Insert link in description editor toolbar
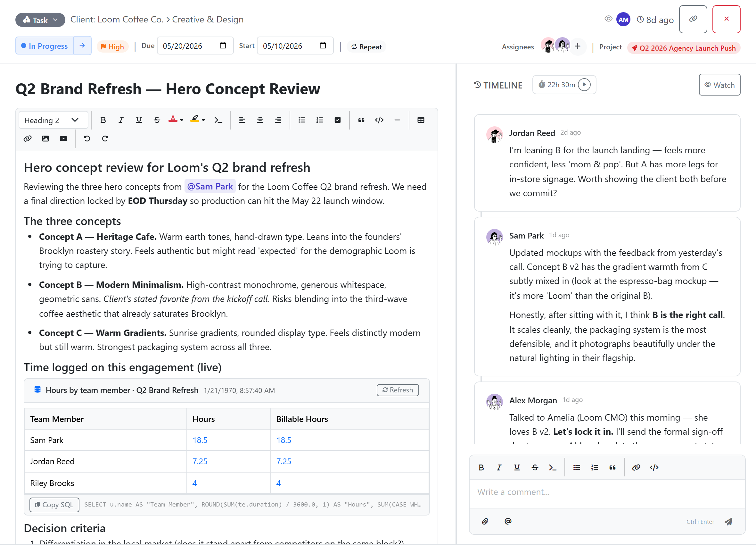Screen dimensions: 756x545 tap(28, 138)
